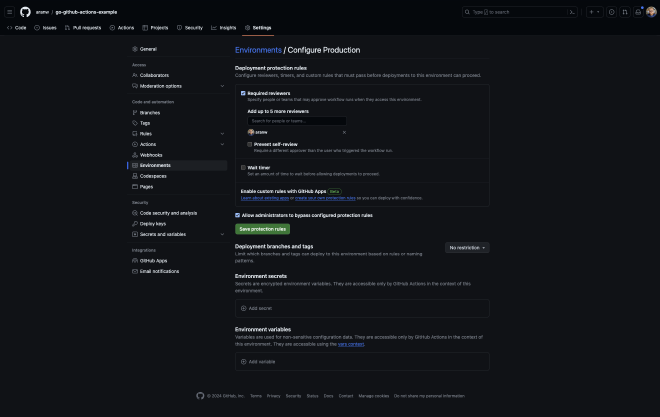Open the vars context link
This screenshot has width=660, height=417.
click(351, 344)
